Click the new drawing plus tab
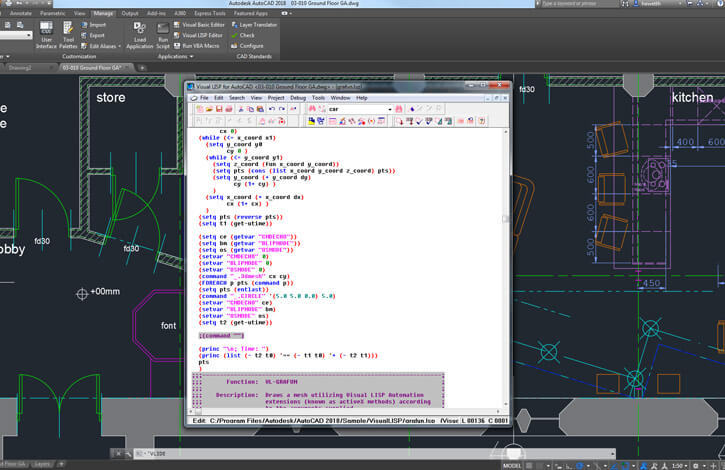The width and height of the screenshot is (725, 470). (x=142, y=68)
